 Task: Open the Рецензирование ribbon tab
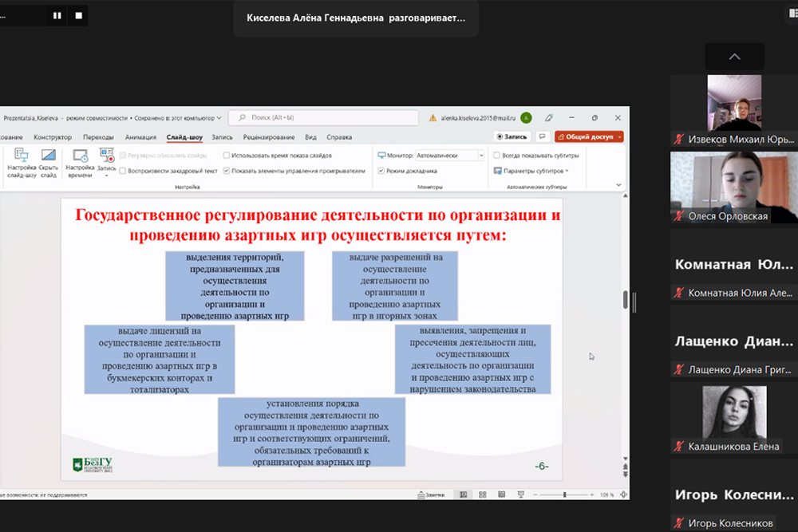point(269,137)
